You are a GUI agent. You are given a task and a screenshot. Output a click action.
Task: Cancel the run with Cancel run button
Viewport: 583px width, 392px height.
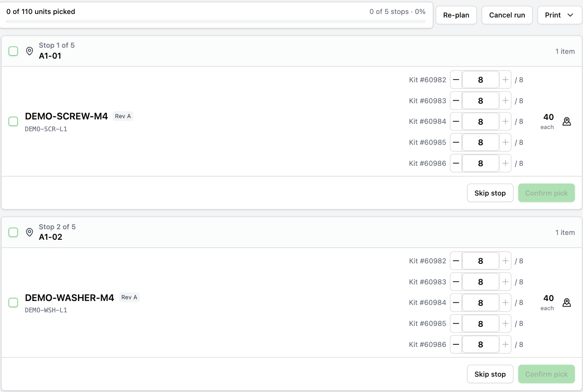click(507, 15)
